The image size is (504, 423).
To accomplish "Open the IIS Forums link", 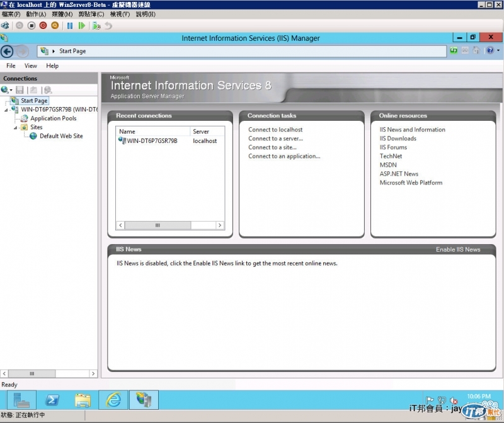I will point(393,147).
